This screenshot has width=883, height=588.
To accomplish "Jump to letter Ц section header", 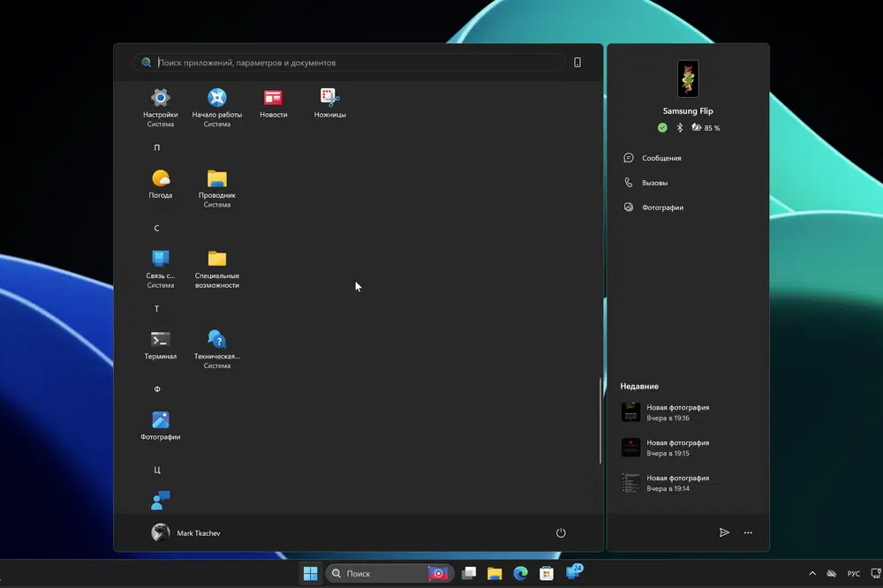I will [x=157, y=470].
